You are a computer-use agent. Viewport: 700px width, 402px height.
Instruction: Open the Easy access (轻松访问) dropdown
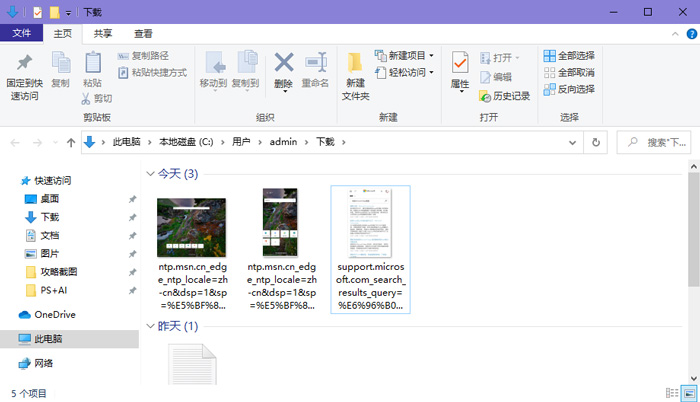(404, 72)
